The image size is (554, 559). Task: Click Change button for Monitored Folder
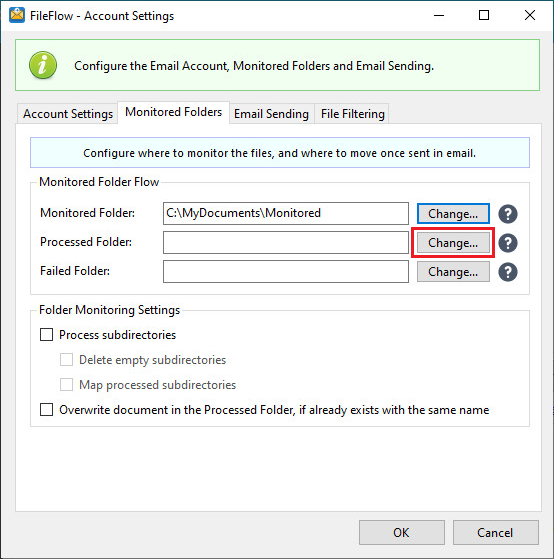point(453,214)
